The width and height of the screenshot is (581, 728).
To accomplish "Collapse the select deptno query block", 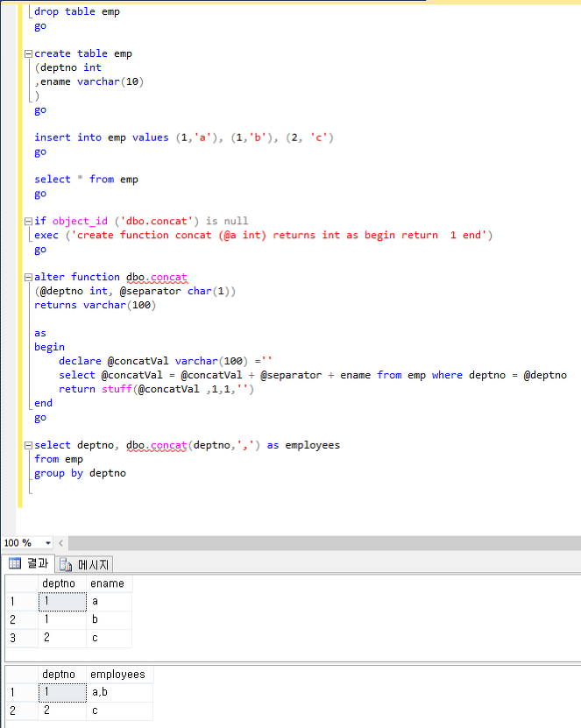I will coord(28,445).
